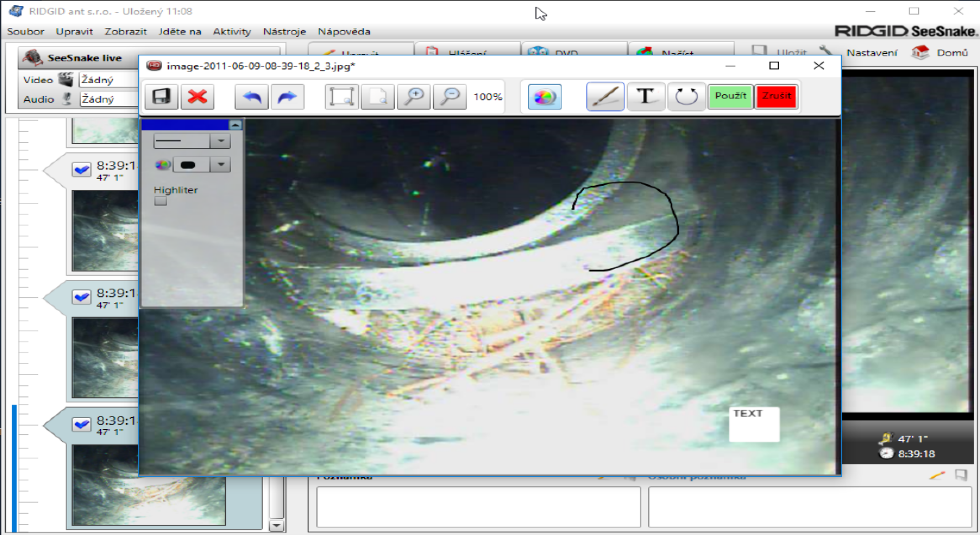
Task: Open the Nástroje menu
Action: coord(285,32)
